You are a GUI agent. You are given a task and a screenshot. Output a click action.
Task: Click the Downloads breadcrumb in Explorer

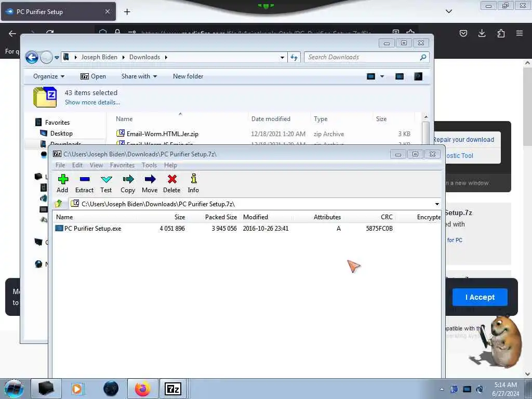tap(144, 57)
